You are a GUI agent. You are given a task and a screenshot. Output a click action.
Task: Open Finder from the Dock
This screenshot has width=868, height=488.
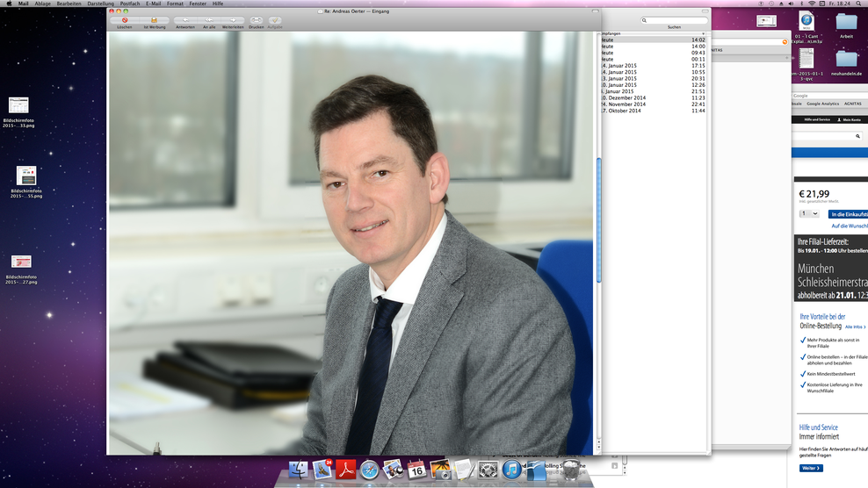pos(299,470)
